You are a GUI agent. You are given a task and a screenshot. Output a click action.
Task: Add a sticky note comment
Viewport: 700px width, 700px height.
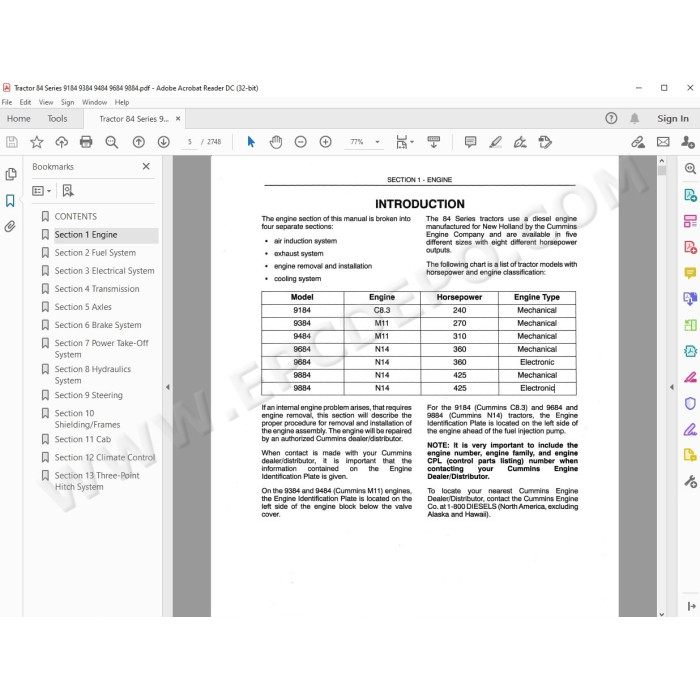(x=470, y=142)
